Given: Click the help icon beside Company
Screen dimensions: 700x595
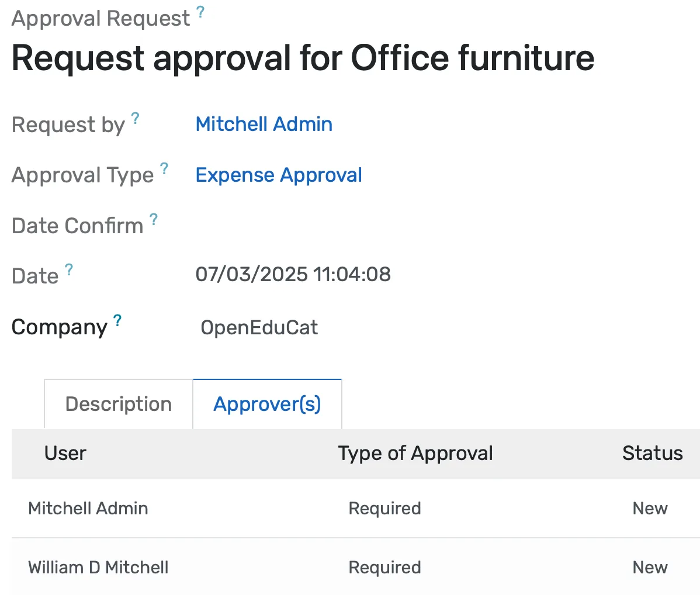Looking at the screenshot, I should (x=117, y=319).
